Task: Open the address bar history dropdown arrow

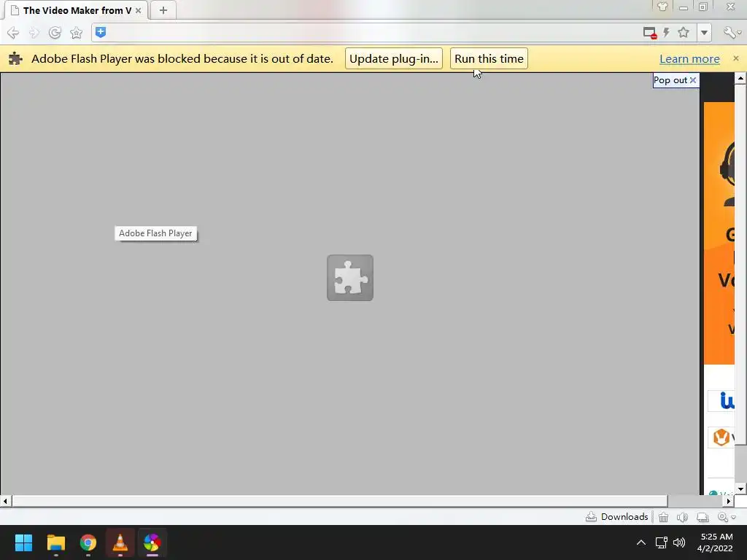Action: pos(704,33)
